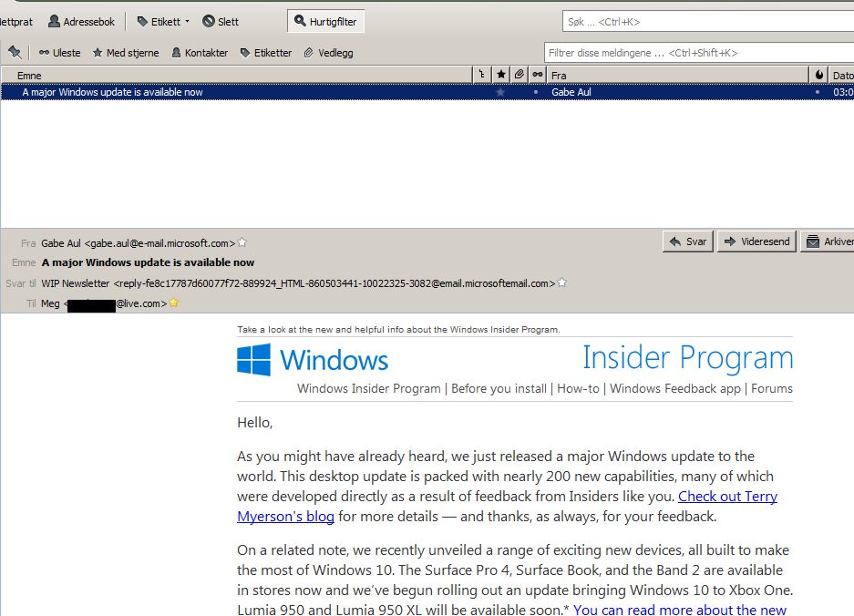
Task: Click the Insider Program header text
Action: (x=688, y=358)
